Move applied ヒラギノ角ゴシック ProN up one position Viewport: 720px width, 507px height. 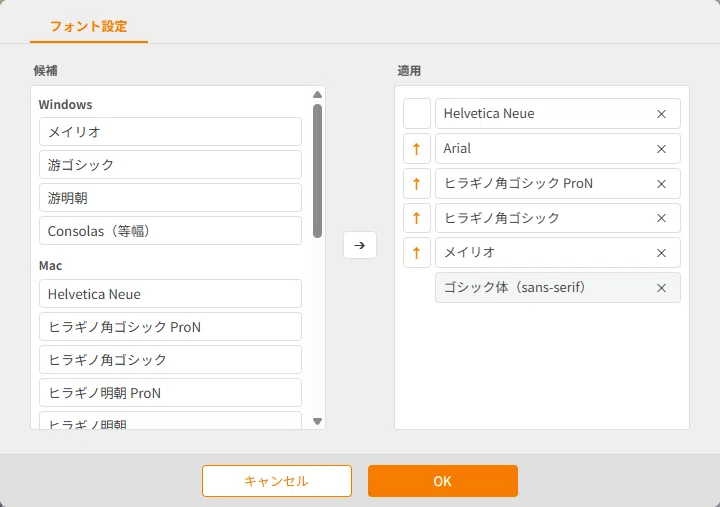click(x=416, y=184)
